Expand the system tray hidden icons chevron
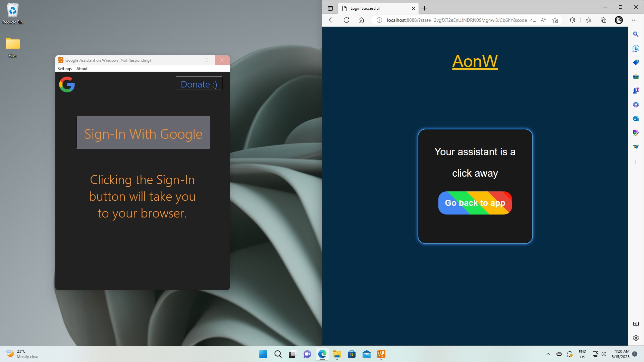This screenshot has width=644, height=362. click(548, 354)
